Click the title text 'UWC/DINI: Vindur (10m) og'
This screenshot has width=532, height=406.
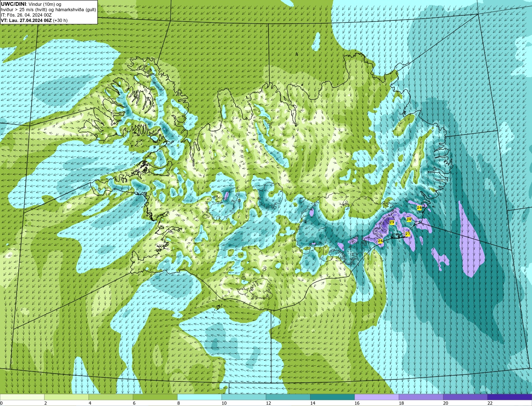click(x=31, y=4)
